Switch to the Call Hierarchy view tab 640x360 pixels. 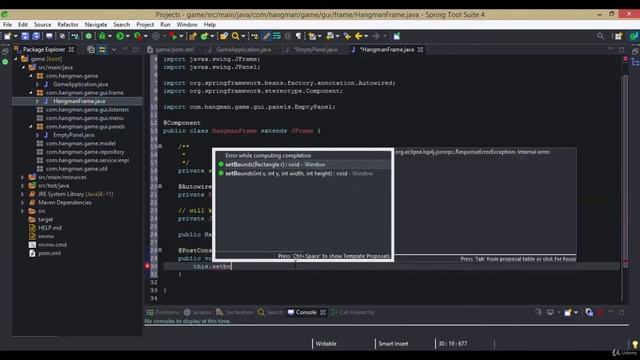pyautogui.click(x=352, y=313)
